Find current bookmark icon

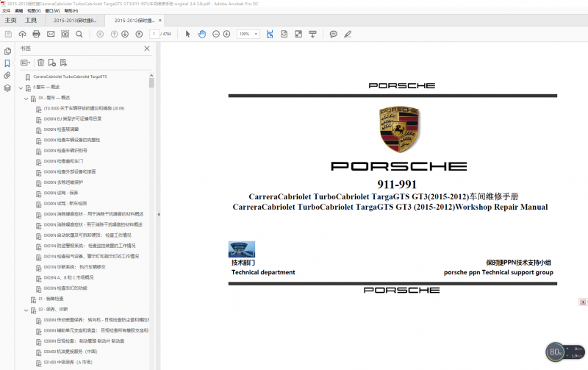point(63,63)
